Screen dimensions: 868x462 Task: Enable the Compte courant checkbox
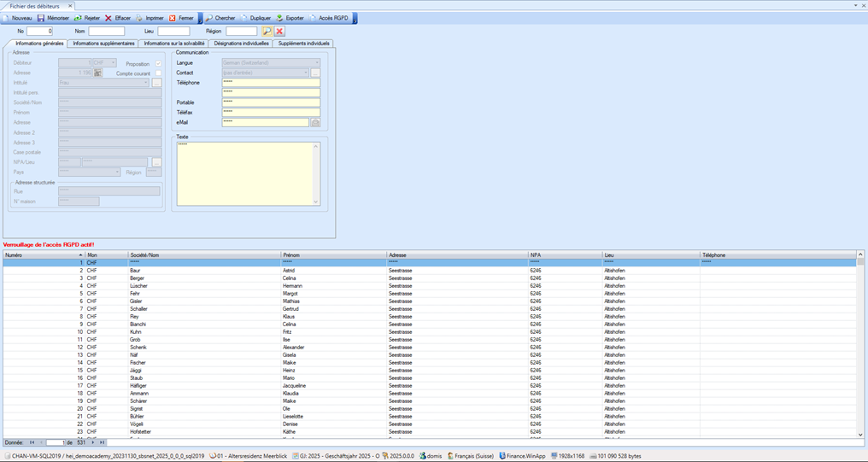pyautogui.click(x=158, y=73)
